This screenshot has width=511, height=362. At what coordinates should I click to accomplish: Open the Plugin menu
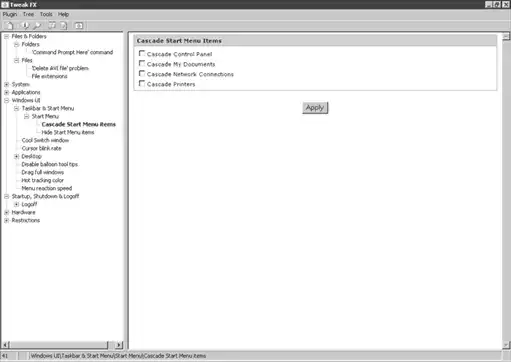click(10, 14)
